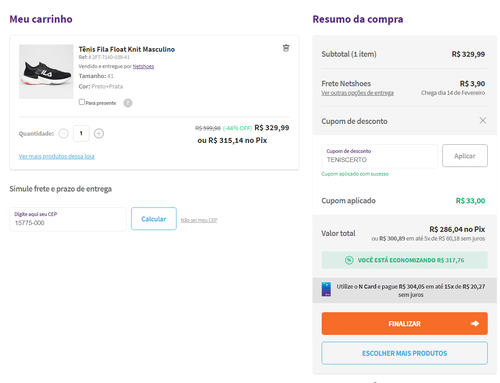Check the Para presente checkbox
This screenshot has width=500, height=383.
pos(82,102)
